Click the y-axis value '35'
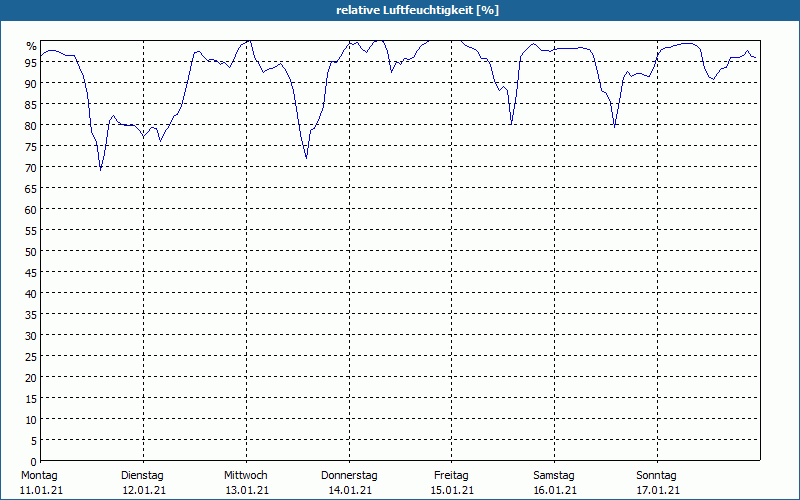 tap(31, 314)
